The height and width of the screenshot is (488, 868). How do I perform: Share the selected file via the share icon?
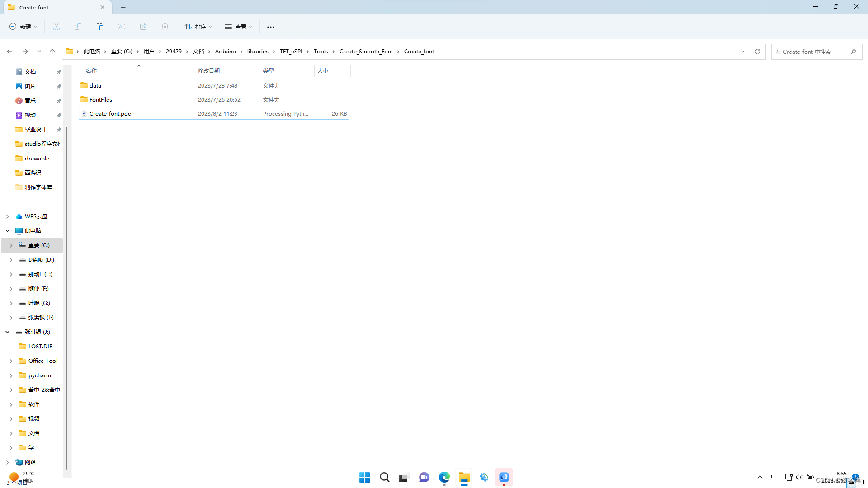coord(143,27)
